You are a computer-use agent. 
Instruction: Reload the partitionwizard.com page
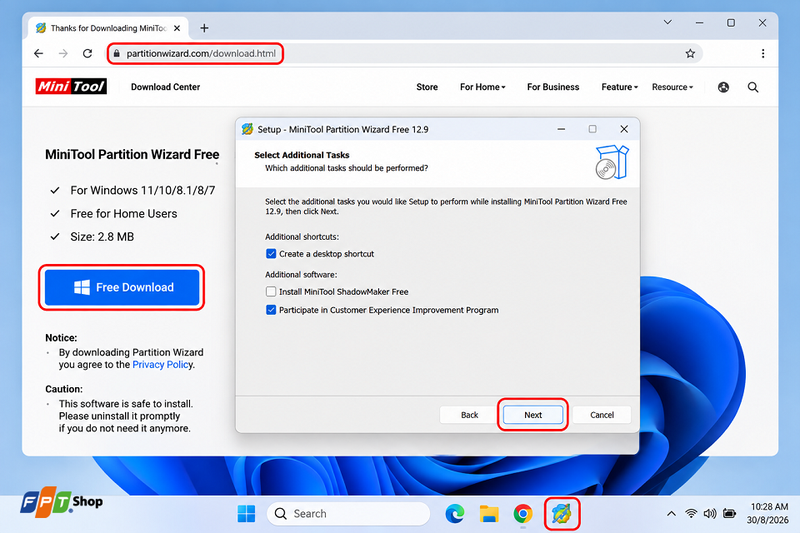coord(88,54)
